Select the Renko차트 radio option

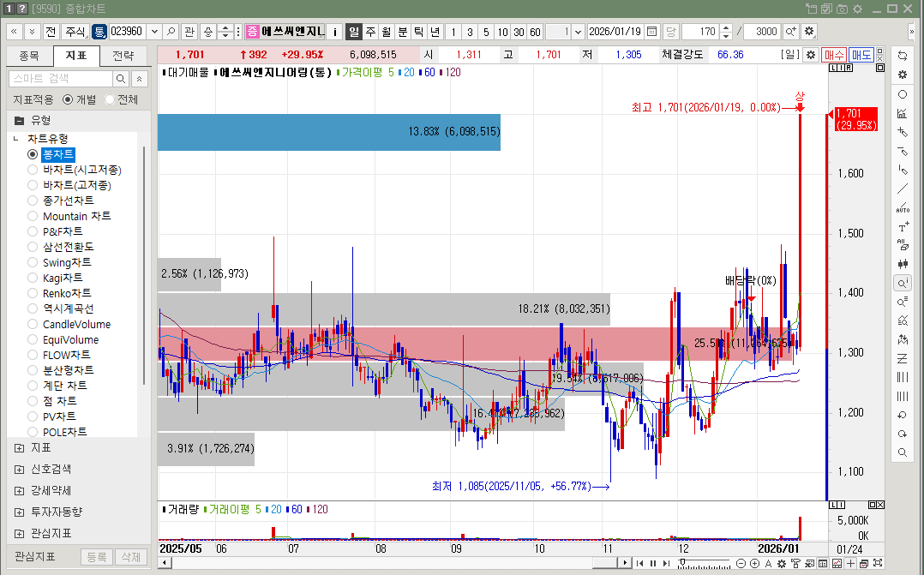33,293
